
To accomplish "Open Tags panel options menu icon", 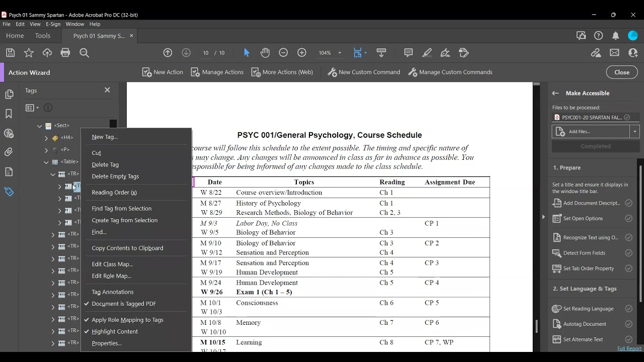I will pyautogui.click(x=32, y=108).
